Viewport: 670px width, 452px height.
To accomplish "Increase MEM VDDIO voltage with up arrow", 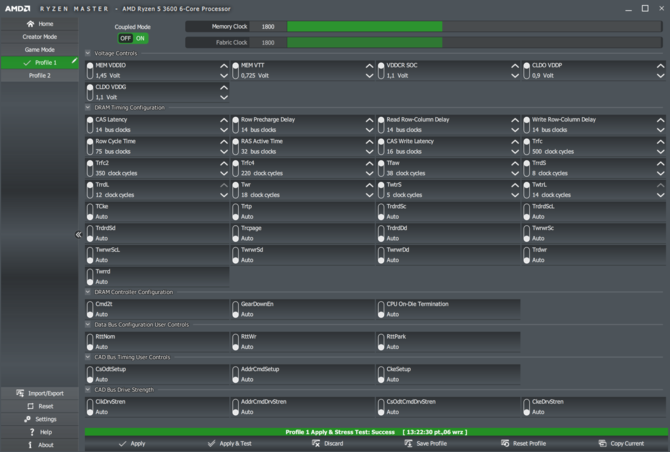I will [224, 66].
